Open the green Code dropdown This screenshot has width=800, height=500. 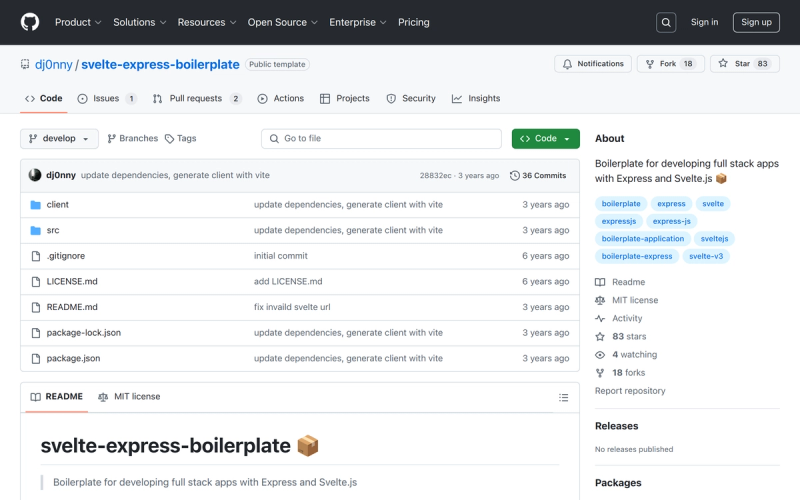coord(545,138)
